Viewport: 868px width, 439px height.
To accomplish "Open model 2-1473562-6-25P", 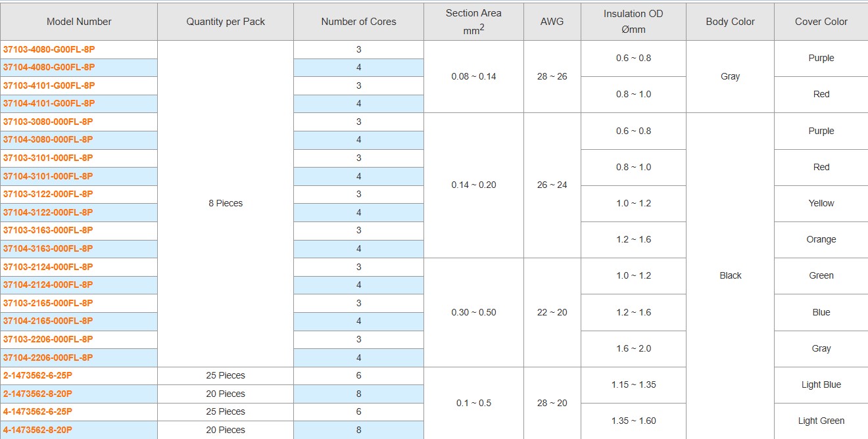I will point(37,375).
